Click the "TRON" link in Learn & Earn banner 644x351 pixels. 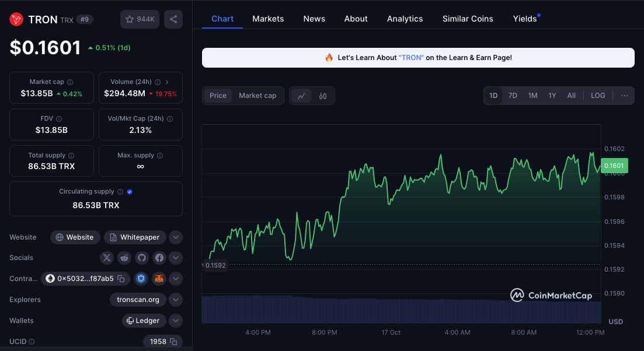coord(411,58)
